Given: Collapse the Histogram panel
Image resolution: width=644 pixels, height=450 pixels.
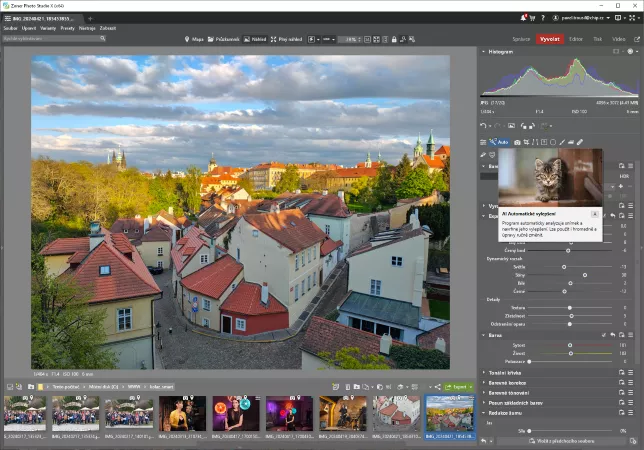Looking at the screenshot, I should pyautogui.click(x=484, y=51).
